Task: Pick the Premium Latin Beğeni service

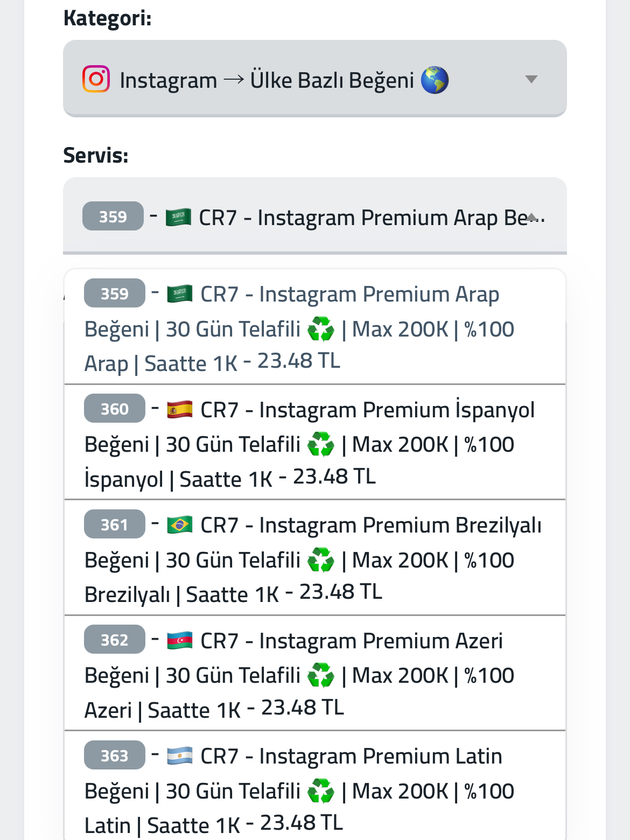Action: (315, 786)
